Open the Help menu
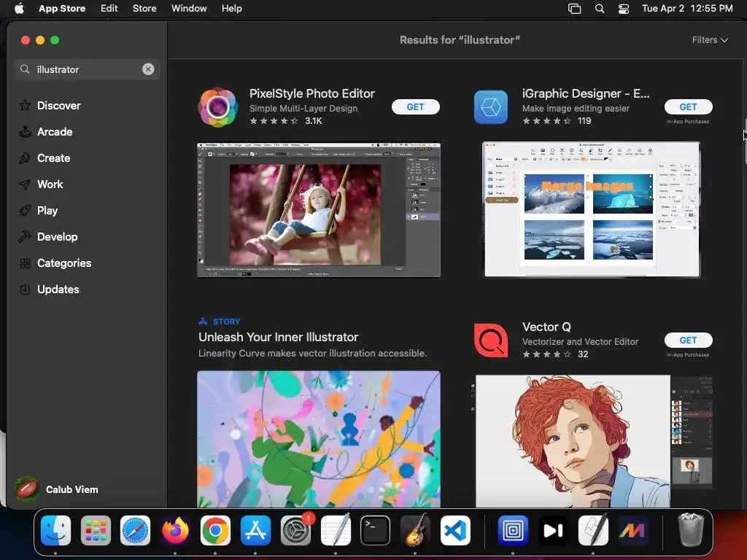This screenshot has width=747, height=560. tap(231, 8)
